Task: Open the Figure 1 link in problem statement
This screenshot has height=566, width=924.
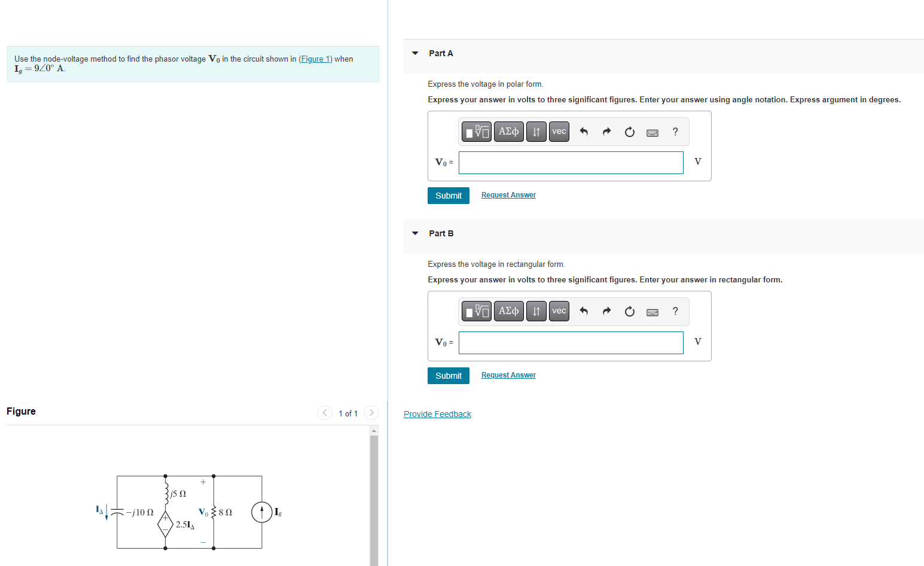Action: pyautogui.click(x=315, y=59)
